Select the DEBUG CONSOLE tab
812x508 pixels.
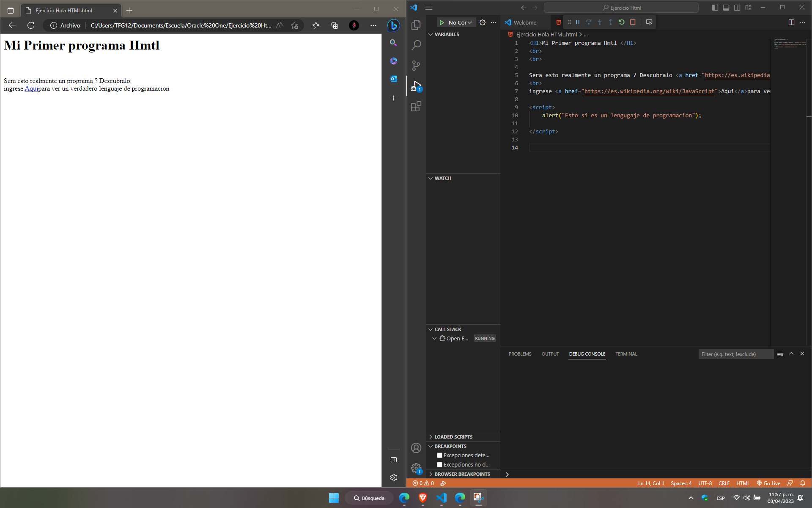(x=587, y=354)
